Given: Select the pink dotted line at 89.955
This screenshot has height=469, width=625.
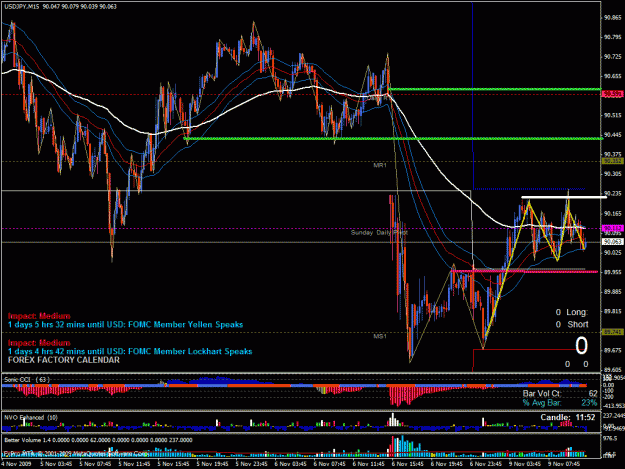Looking at the screenshot, I should 524,271.
